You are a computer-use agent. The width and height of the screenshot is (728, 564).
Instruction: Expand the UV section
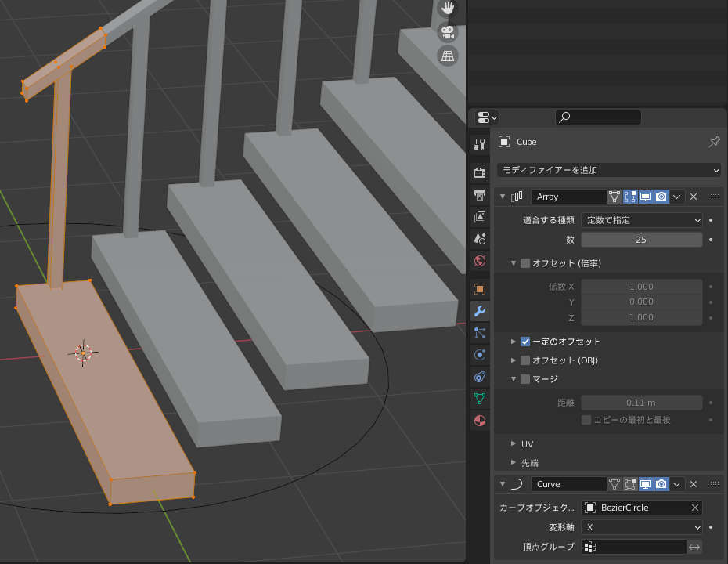pyautogui.click(x=514, y=443)
